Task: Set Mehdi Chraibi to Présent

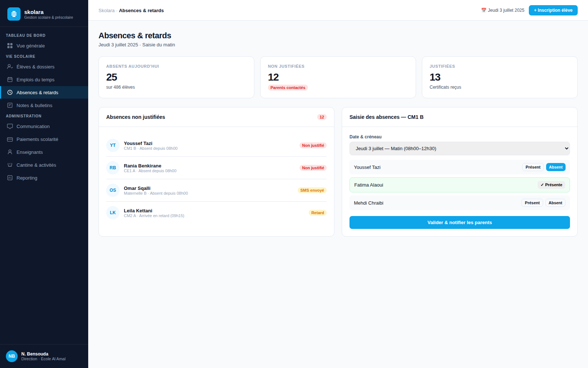Action: [532, 203]
